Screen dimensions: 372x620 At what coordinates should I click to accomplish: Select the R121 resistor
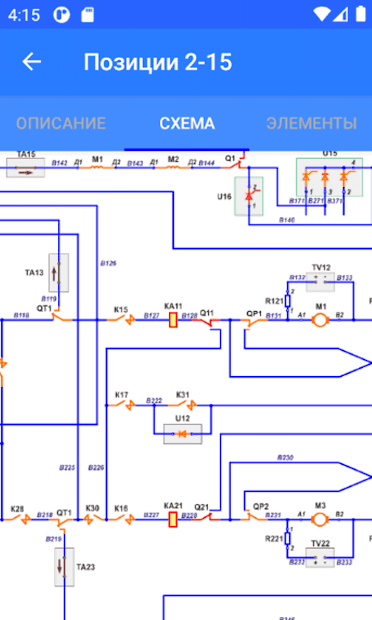point(287,302)
